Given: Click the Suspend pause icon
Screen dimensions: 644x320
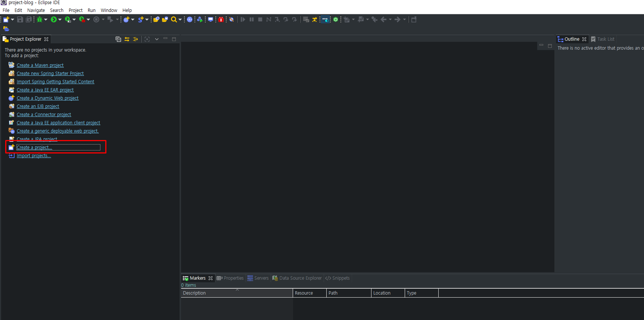Looking at the screenshot, I should pos(252,19).
